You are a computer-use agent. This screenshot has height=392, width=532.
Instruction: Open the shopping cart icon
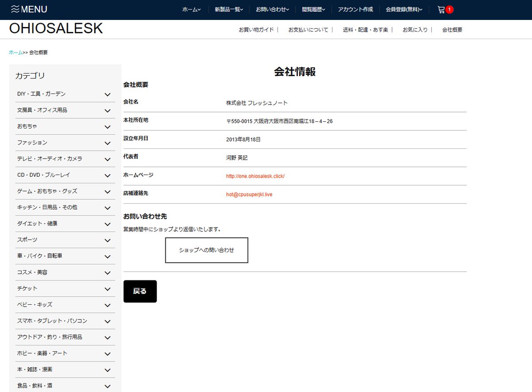coord(442,9)
